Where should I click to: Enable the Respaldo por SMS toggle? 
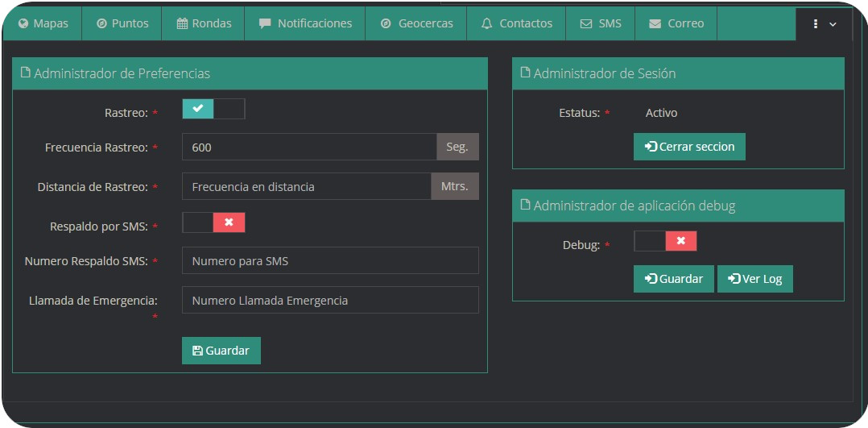tap(213, 222)
